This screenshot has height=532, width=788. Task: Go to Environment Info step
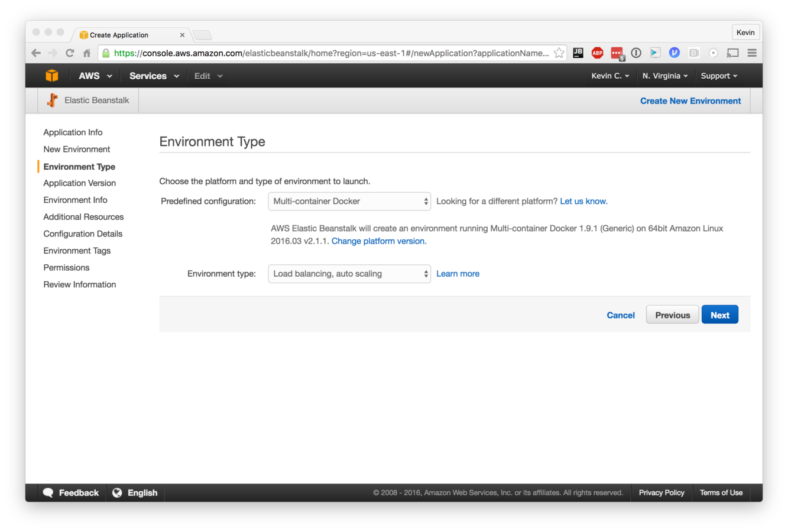75,200
